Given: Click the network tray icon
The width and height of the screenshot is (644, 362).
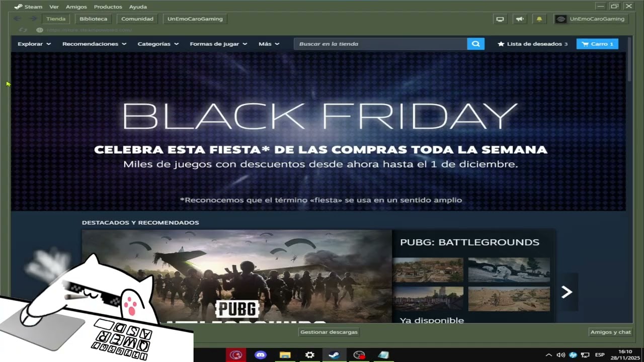Looking at the screenshot, I should [585, 355].
